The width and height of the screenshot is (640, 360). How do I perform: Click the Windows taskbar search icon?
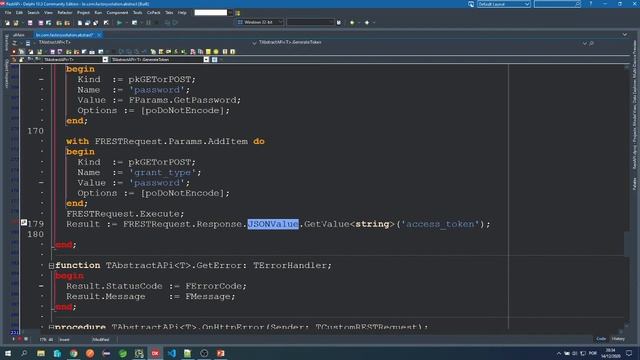tap(24, 353)
